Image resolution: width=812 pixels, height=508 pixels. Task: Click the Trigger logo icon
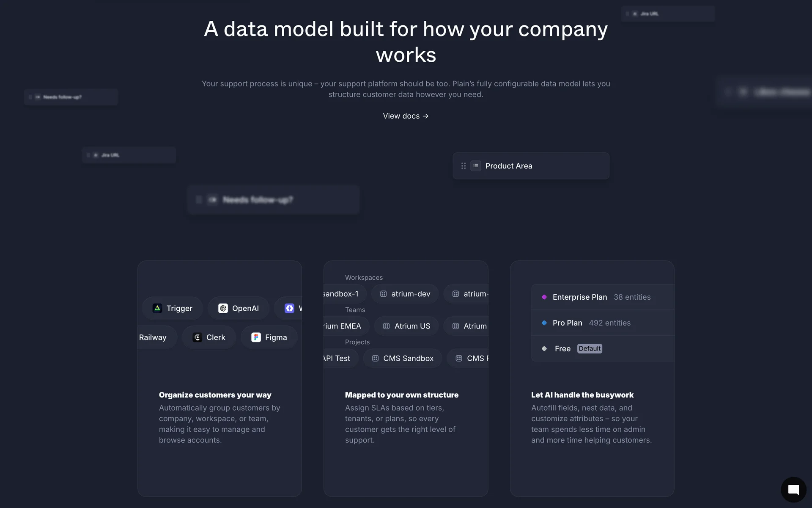point(157,308)
